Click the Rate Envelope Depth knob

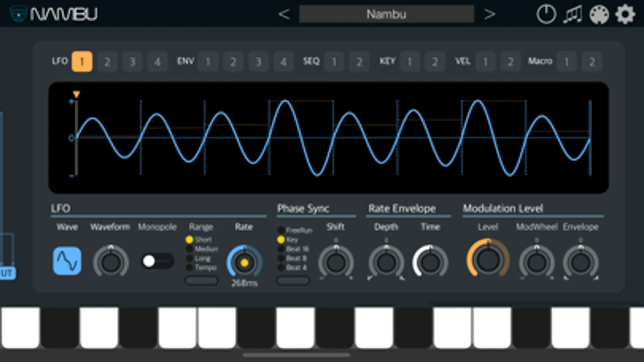(x=386, y=262)
